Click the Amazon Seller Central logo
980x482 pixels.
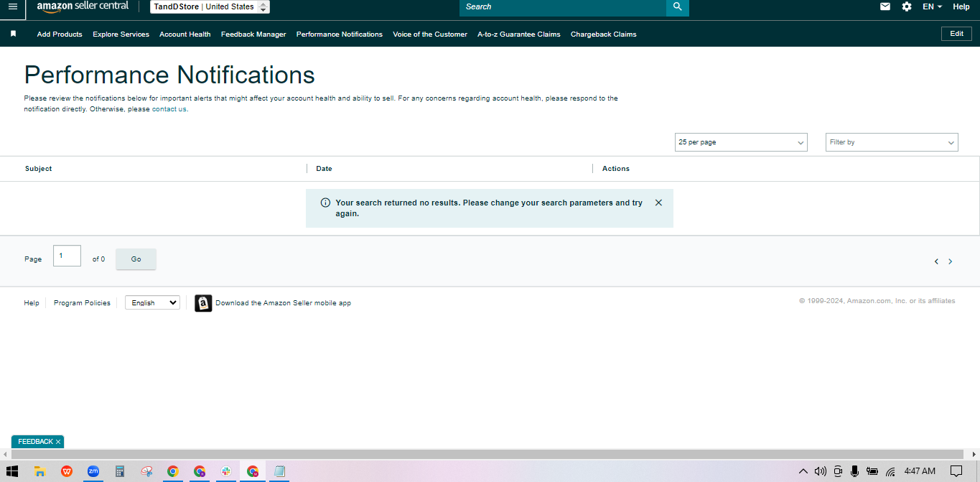83,6
